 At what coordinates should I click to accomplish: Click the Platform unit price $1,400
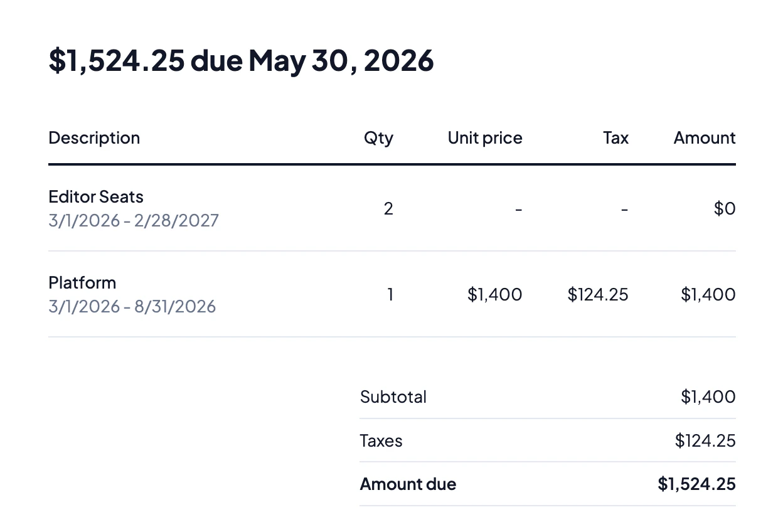(x=495, y=294)
